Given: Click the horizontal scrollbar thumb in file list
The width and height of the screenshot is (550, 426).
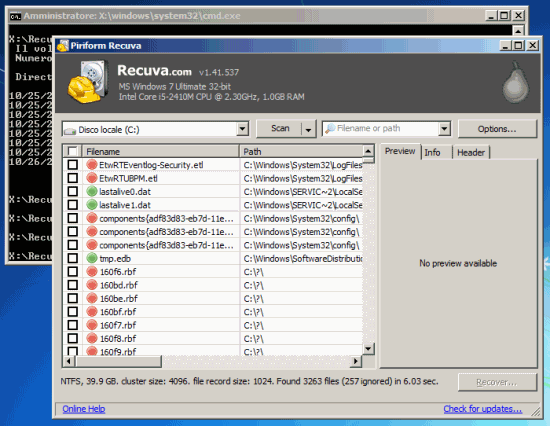Looking at the screenshot, I should [118, 361].
